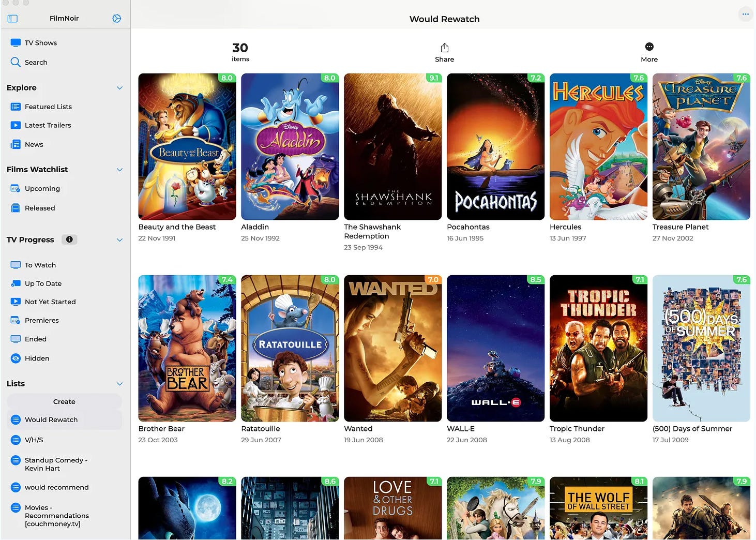Toggle the sidebar panel icon
This screenshot has width=756, height=540.
click(13, 19)
